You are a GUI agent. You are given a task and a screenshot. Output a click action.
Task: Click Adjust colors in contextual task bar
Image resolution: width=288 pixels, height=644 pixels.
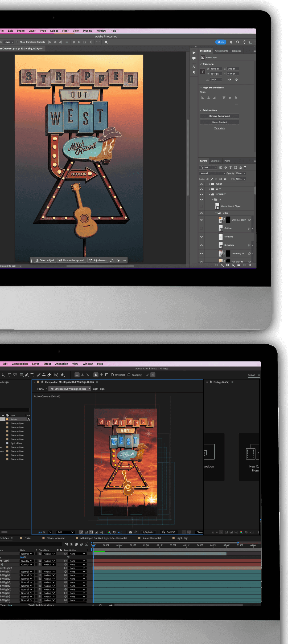click(x=98, y=260)
